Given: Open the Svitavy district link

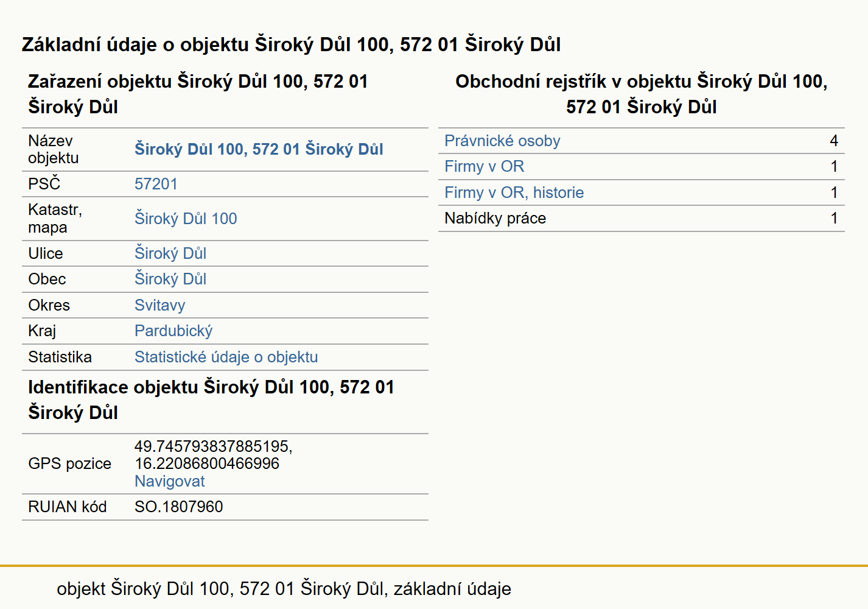Looking at the screenshot, I should [x=159, y=305].
